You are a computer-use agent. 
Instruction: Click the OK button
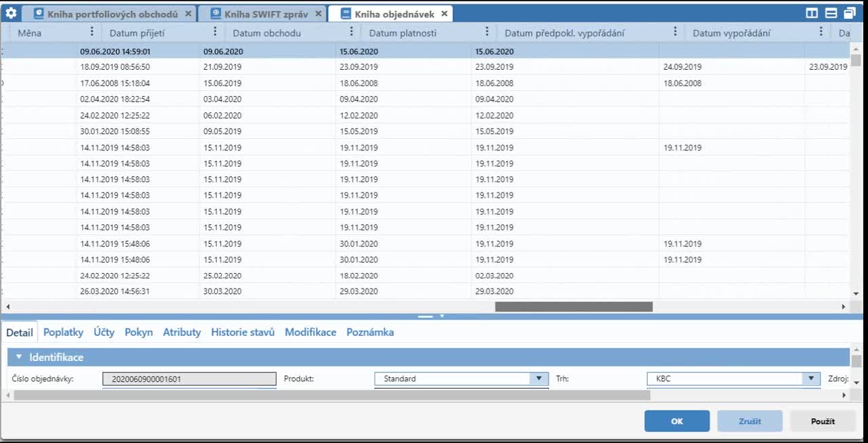(x=677, y=421)
